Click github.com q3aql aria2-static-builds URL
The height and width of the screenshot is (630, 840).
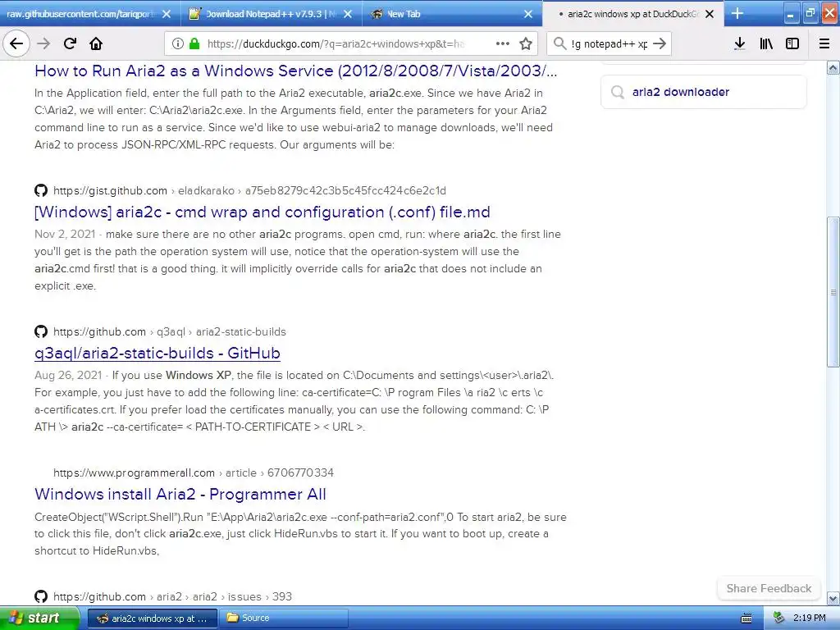point(169,331)
